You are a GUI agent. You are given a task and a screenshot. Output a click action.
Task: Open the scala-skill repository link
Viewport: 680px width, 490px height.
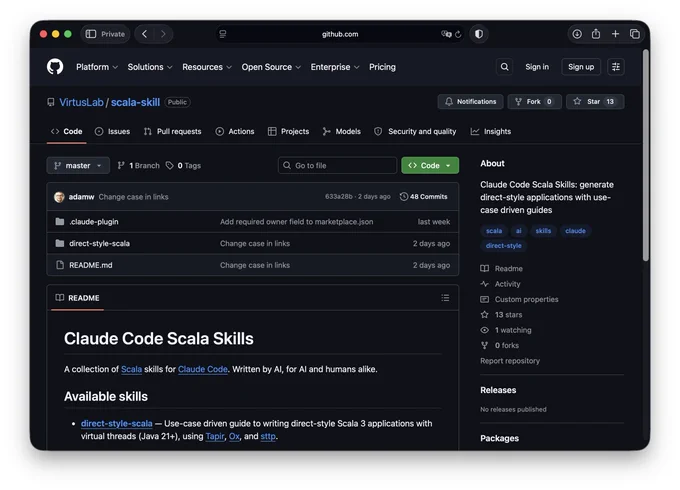click(x=135, y=102)
